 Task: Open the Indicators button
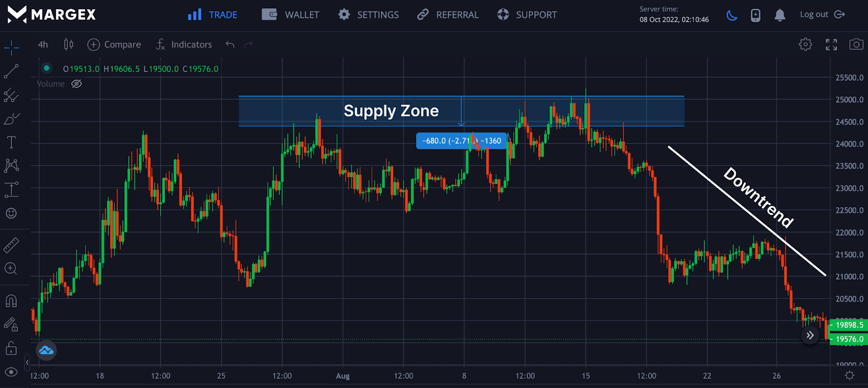tap(184, 44)
